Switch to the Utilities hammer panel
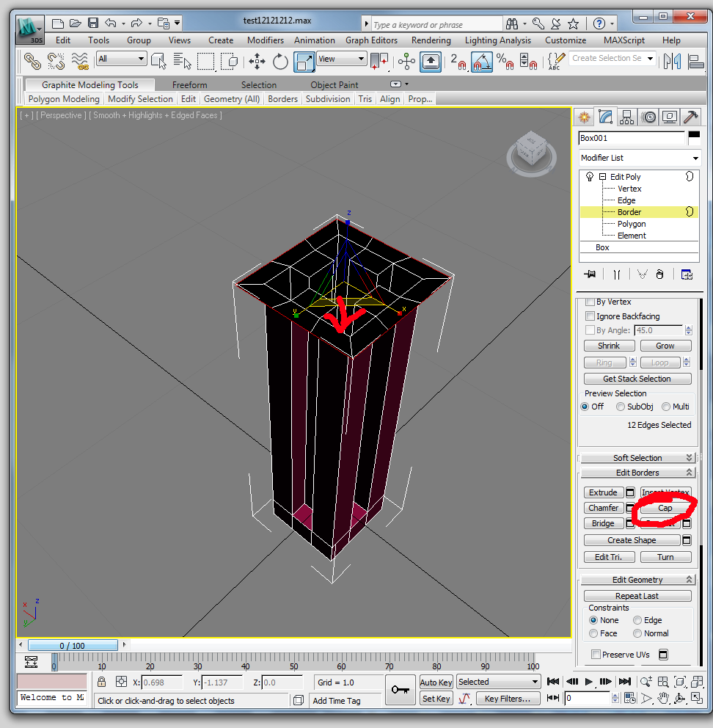The width and height of the screenshot is (713, 728). [690, 117]
